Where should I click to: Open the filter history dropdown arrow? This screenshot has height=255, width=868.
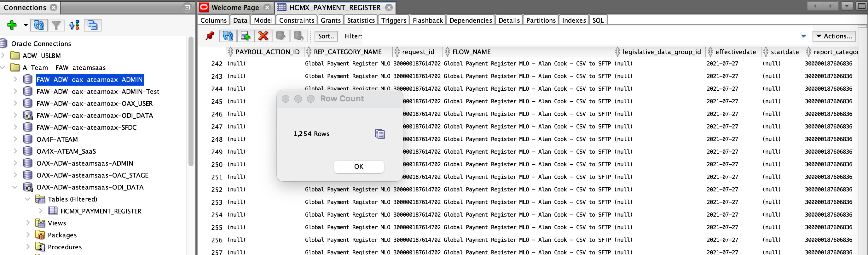(x=804, y=36)
